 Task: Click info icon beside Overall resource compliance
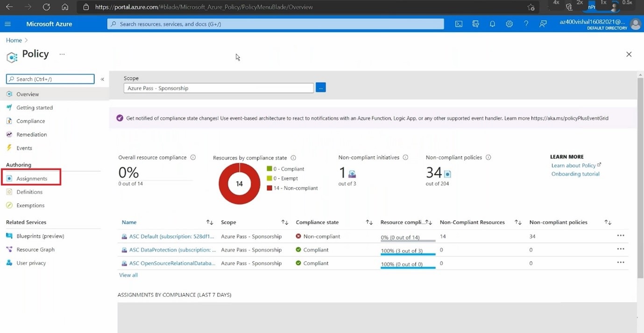pyautogui.click(x=193, y=158)
